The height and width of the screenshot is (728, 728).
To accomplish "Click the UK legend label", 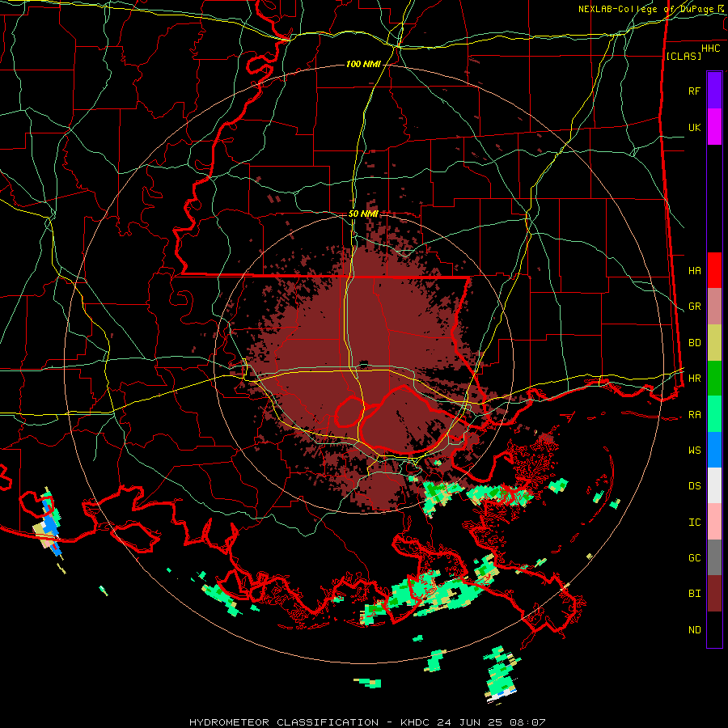I will pyautogui.click(x=694, y=127).
